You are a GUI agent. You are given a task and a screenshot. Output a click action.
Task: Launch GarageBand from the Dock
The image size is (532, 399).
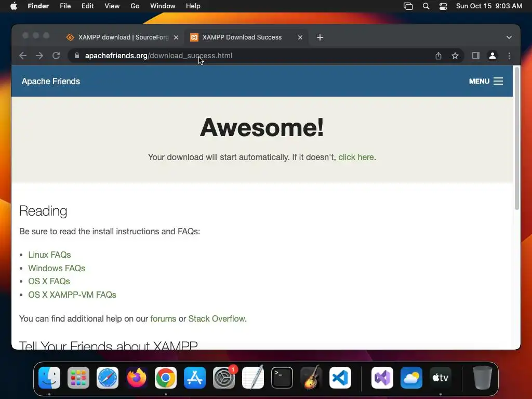coord(311,378)
